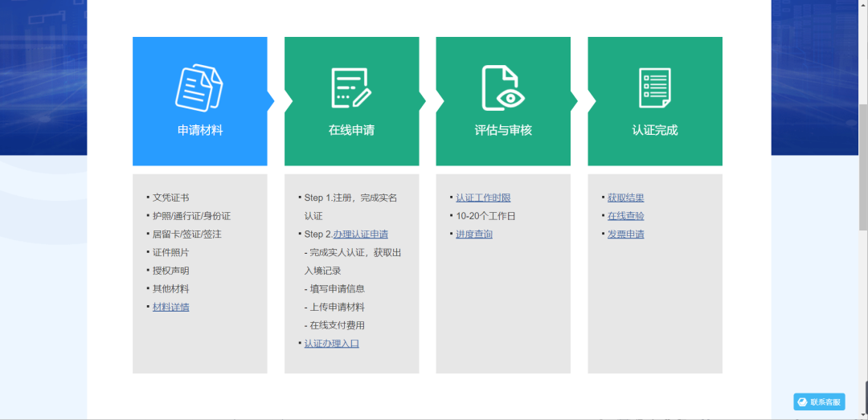Open the 认证办理入口 link
This screenshot has width=868, height=420.
(x=332, y=344)
